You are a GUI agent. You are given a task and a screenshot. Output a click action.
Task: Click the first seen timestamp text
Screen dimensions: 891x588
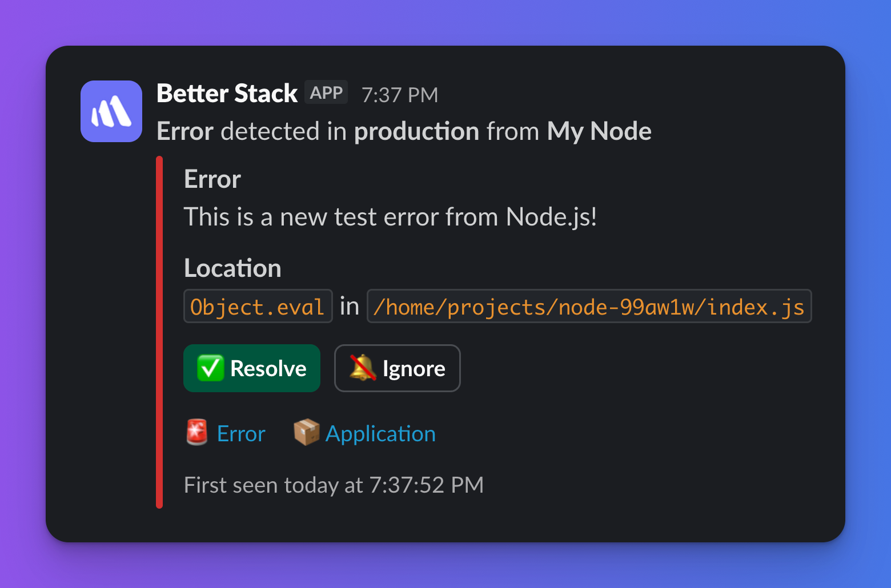[x=333, y=485]
